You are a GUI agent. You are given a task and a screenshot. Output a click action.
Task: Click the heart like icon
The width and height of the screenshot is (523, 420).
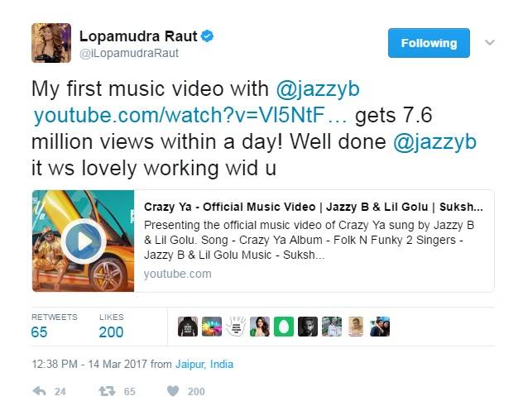(x=173, y=391)
